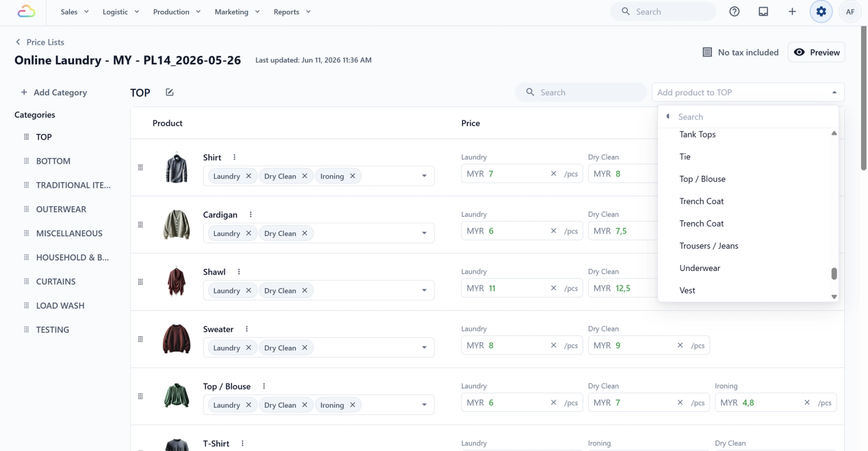Open the Shawl three-dot options menu

(239, 272)
